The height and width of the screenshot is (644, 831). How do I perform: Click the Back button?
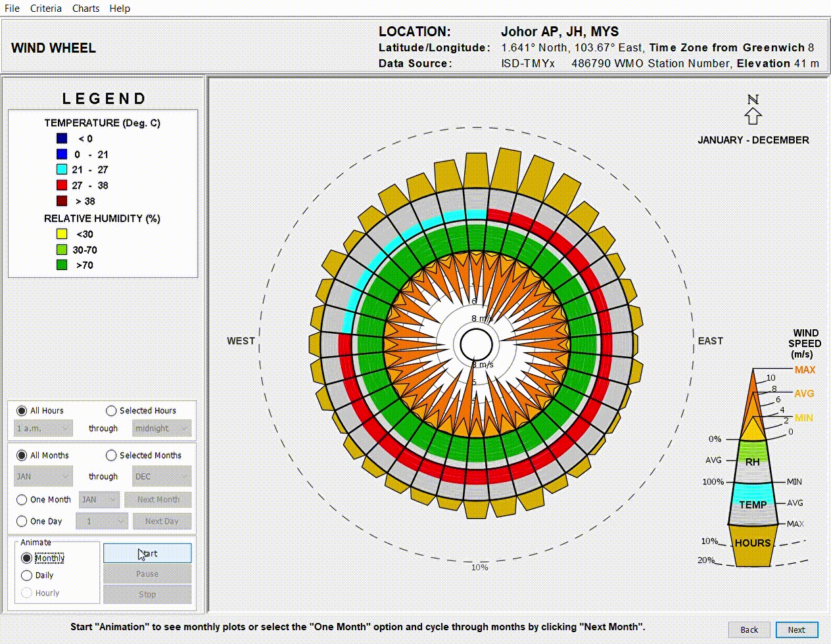click(x=749, y=630)
